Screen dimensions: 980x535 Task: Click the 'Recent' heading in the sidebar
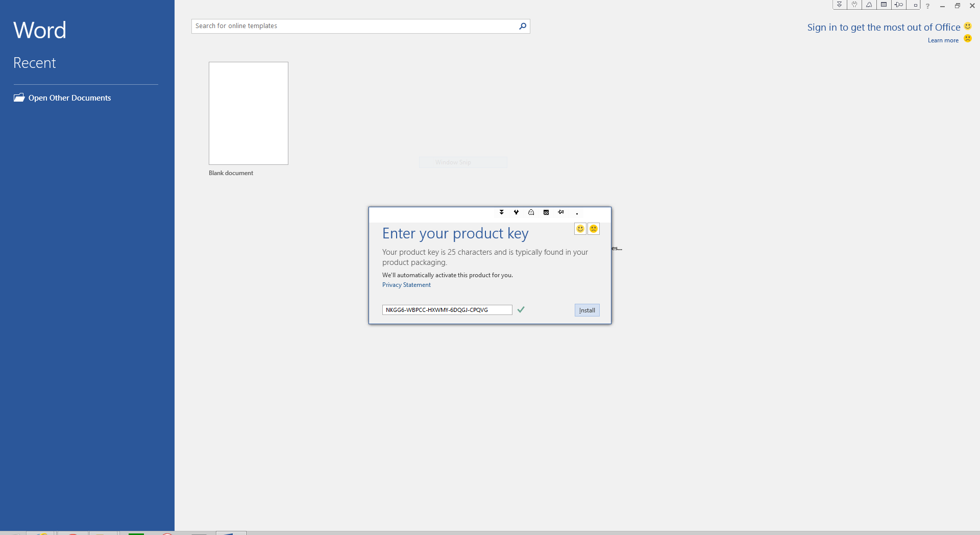pyautogui.click(x=35, y=63)
